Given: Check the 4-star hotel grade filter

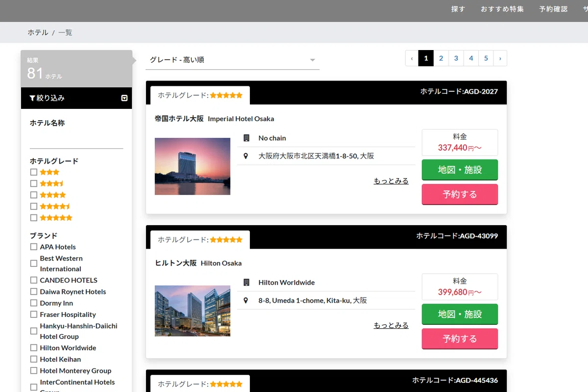Looking at the screenshot, I should point(34,195).
